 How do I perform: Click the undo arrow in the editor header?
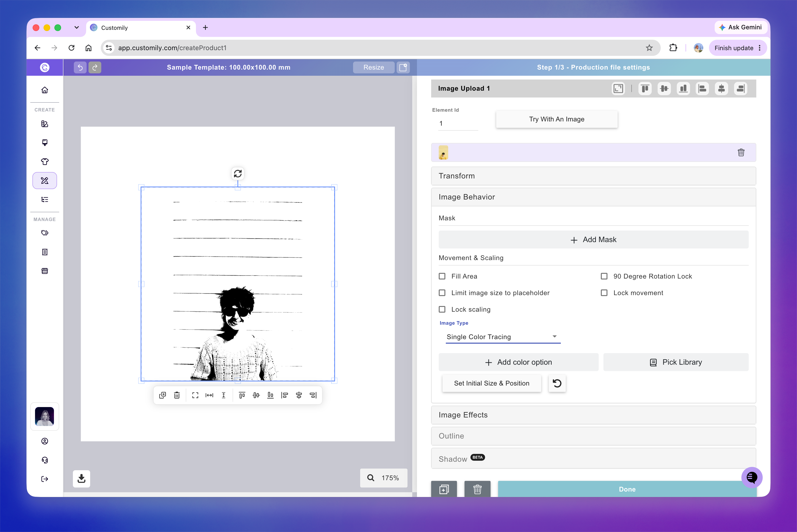pos(80,67)
